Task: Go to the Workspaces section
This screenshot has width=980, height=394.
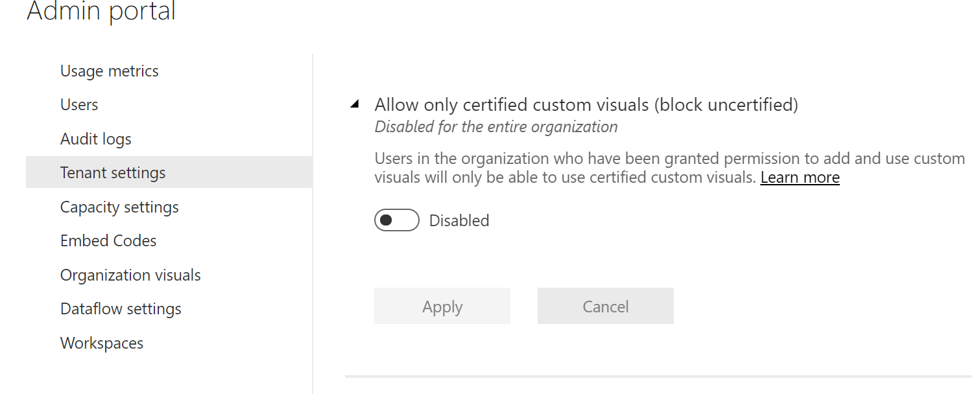Action: (x=102, y=343)
